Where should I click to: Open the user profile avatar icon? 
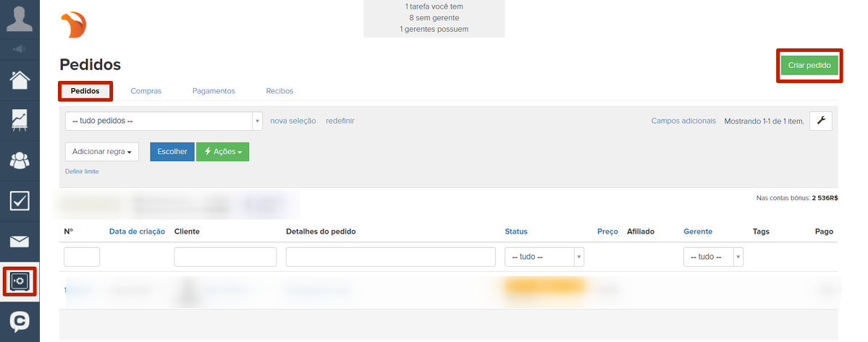click(20, 19)
